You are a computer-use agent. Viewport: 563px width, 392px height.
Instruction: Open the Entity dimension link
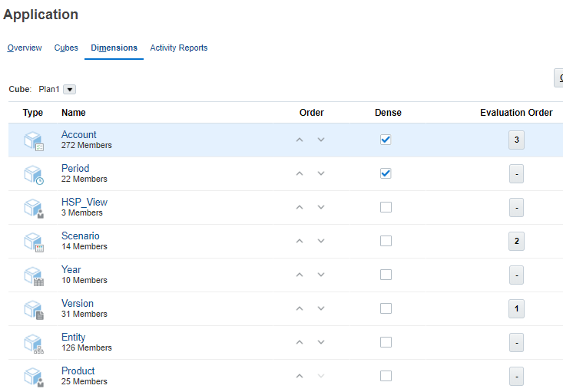coord(74,337)
